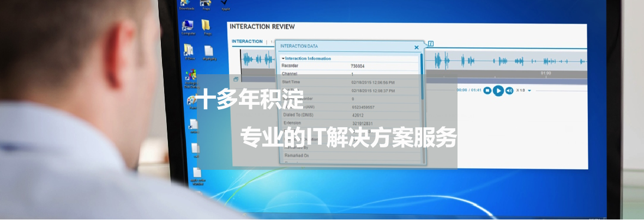Open the document icon beside D Drive
The image size is (644, 220).
[209, 52]
